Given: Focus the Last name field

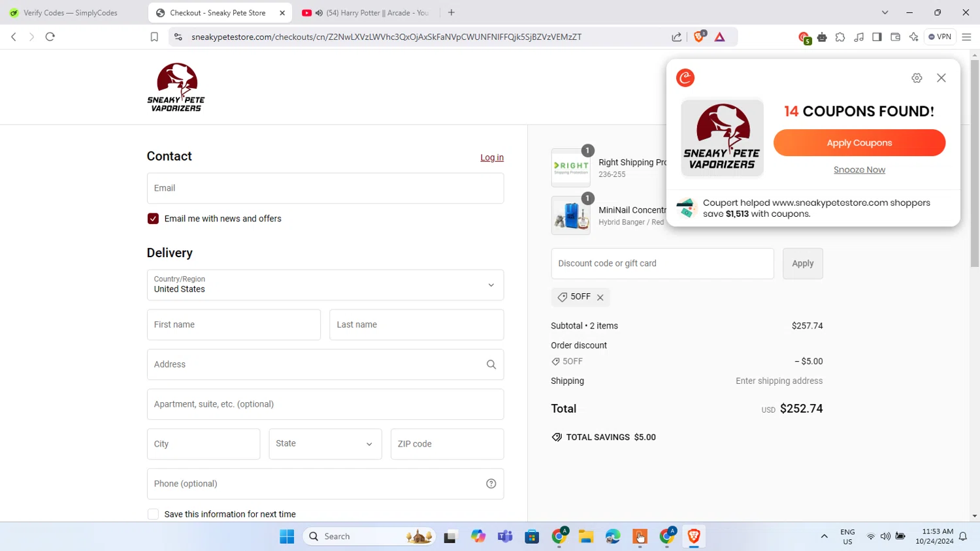Looking at the screenshot, I should pyautogui.click(x=416, y=324).
